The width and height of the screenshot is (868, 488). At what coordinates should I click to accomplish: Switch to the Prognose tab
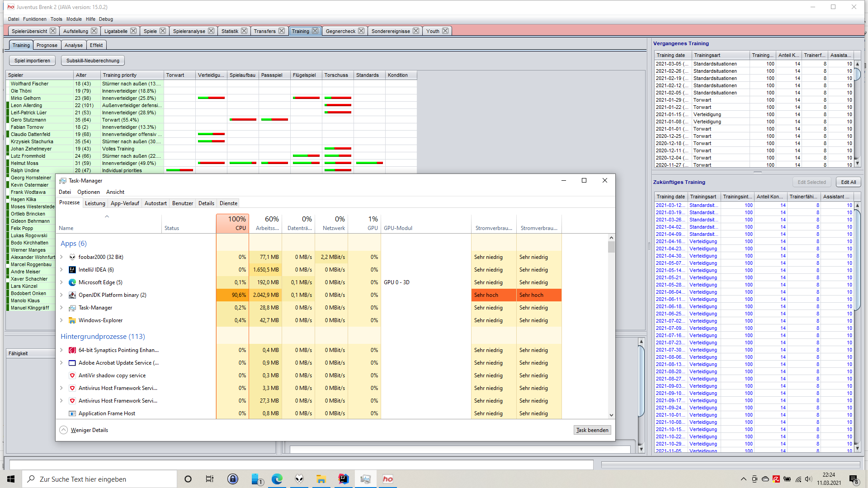point(47,45)
